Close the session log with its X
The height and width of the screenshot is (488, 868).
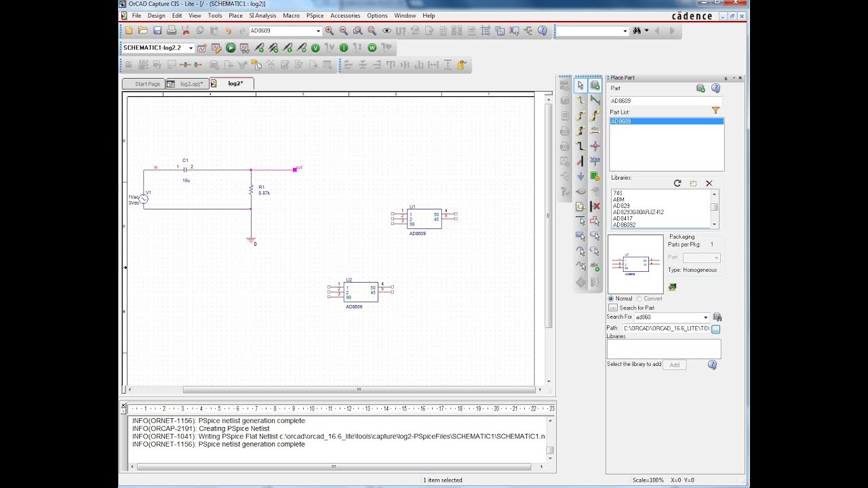(x=123, y=405)
